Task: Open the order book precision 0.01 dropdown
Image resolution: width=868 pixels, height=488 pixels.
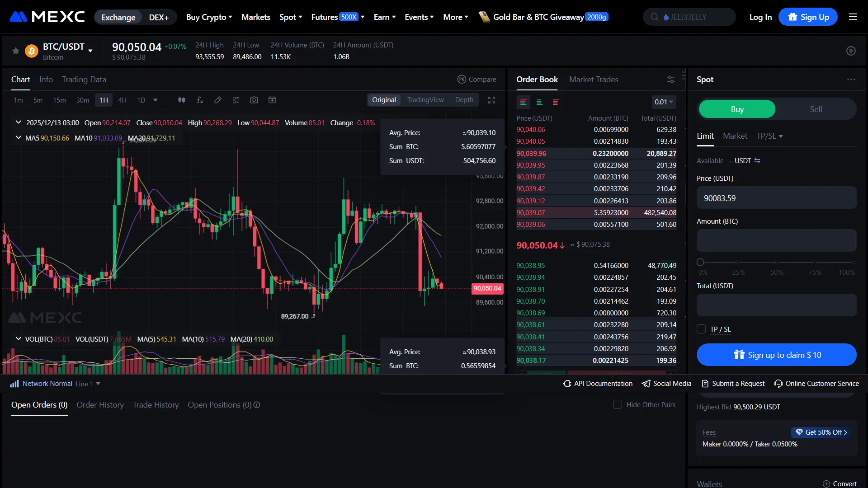Action: tap(663, 102)
